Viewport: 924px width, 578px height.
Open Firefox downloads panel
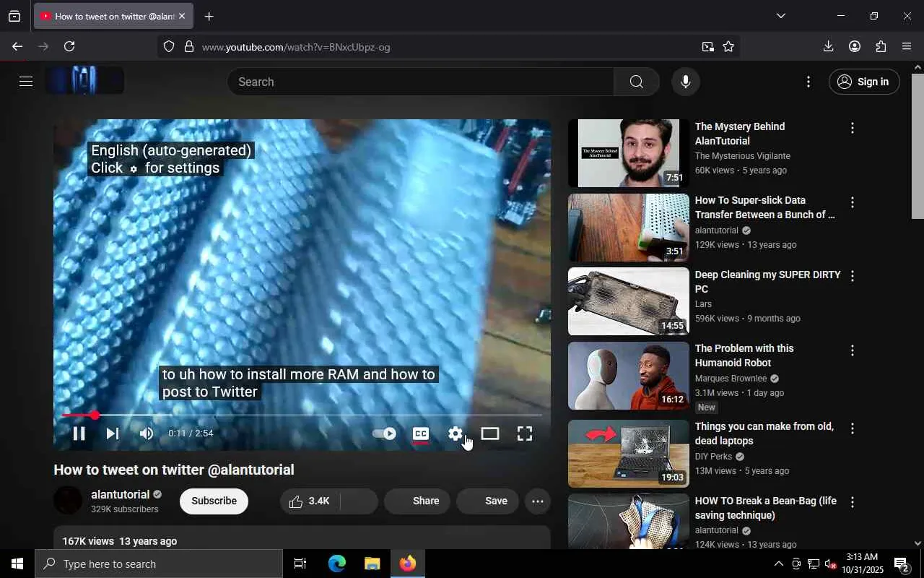828,46
